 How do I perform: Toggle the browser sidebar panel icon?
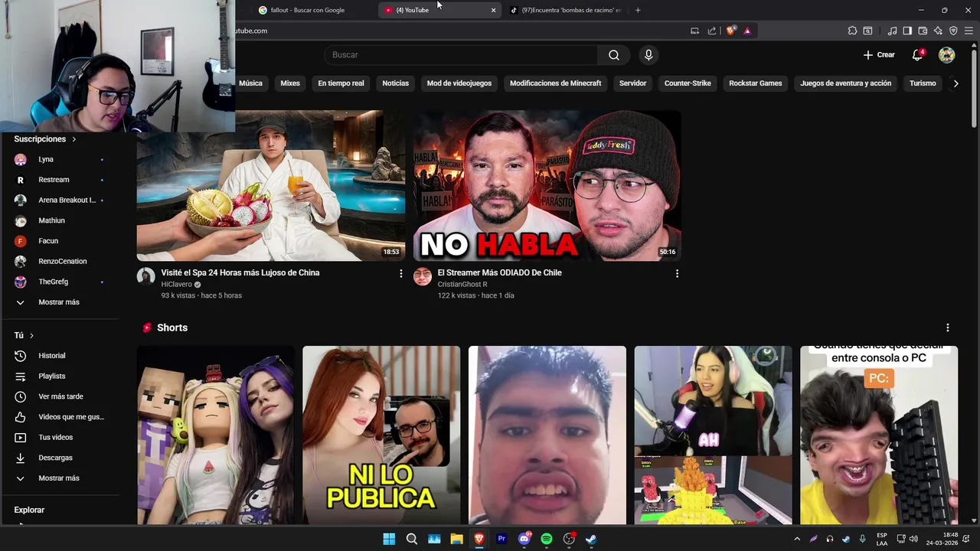[x=907, y=31]
